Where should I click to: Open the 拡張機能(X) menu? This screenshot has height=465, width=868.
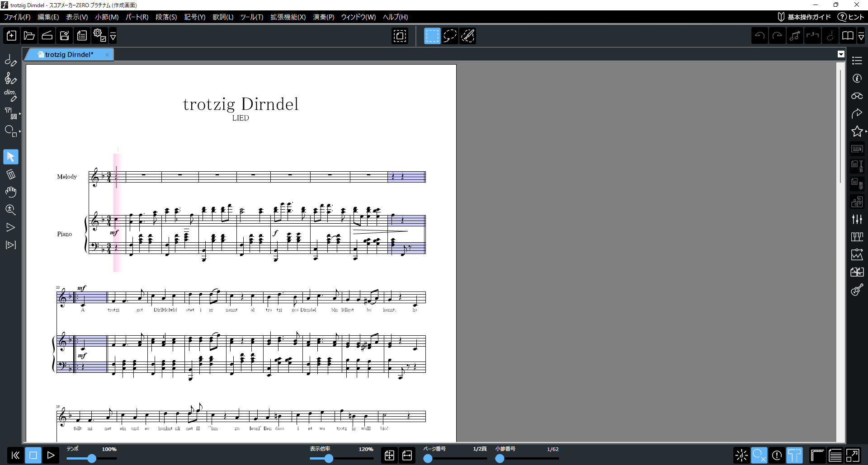pos(288,17)
